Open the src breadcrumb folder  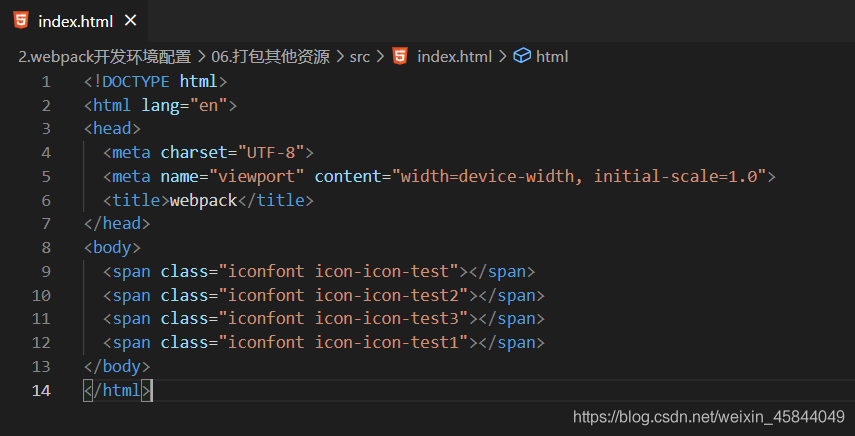click(359, 56)
